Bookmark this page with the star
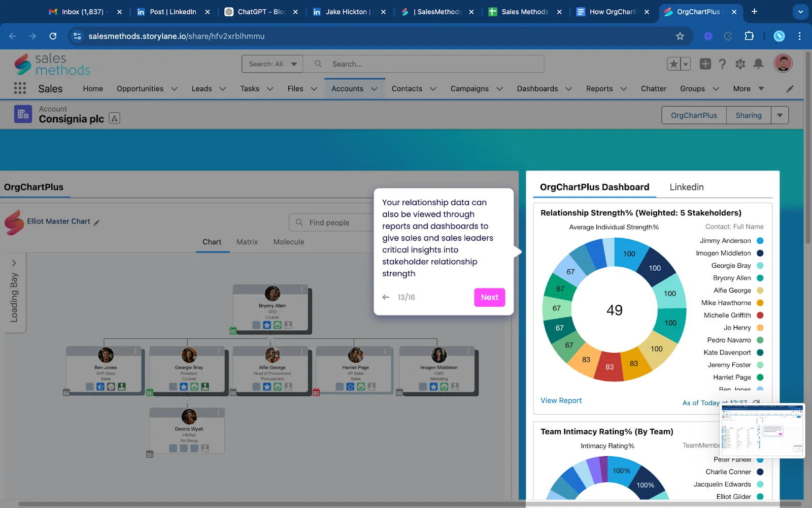 pyautogui.click(x=680, y=36)
